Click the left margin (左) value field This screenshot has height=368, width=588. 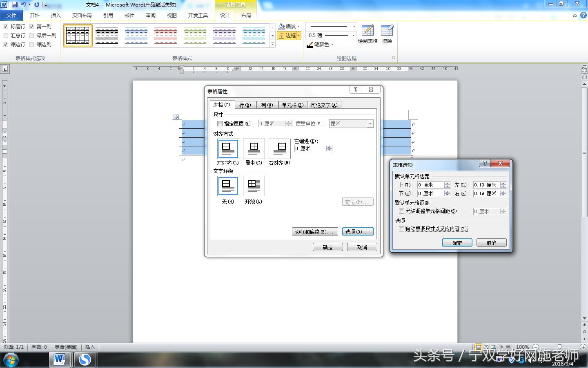[x=486, y=185]
